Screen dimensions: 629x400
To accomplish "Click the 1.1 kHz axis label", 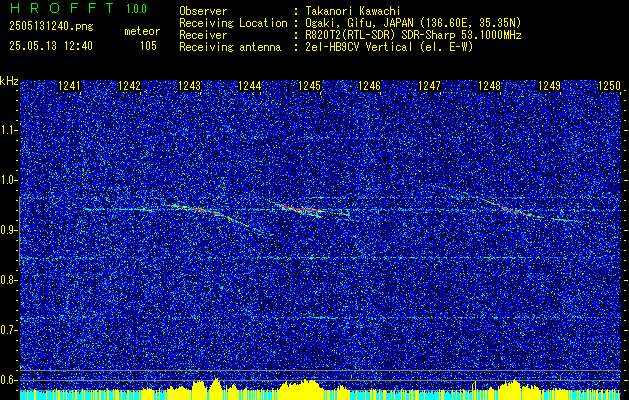I will [8, 130].
